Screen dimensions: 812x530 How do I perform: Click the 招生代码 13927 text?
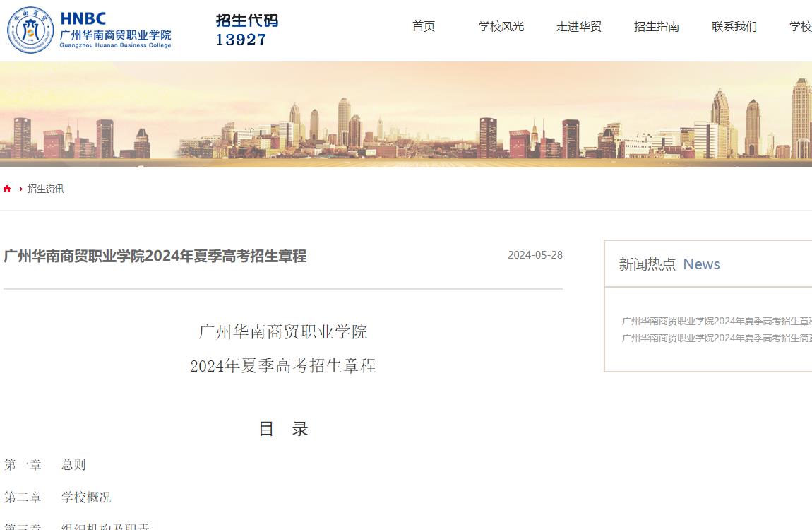pyautogui.click(x=247, y=30)
